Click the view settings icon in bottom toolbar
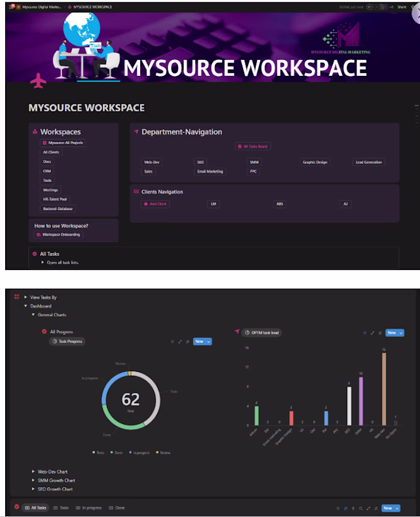This screenshot has height=517, width=420. pos(376,508)
